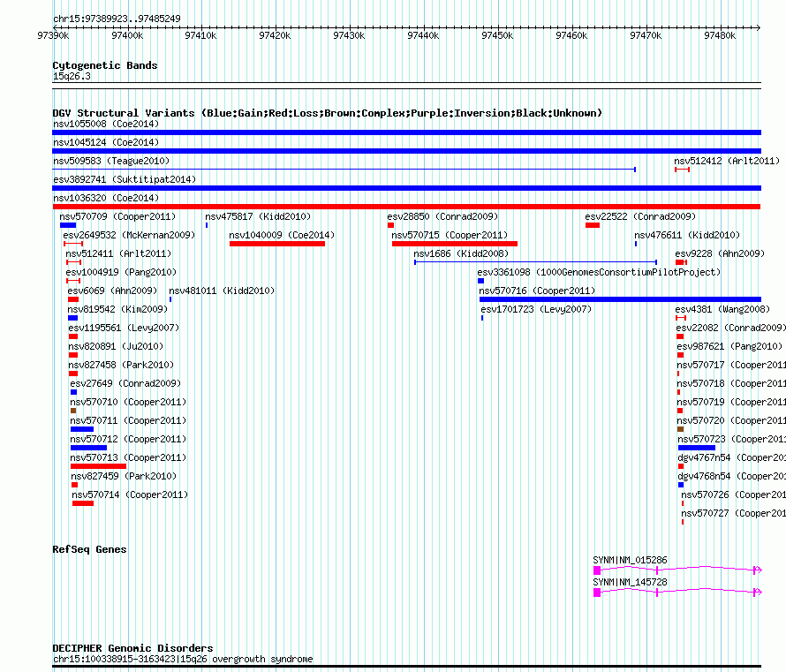The width and height of the screenshot is (786, 672).
Task: Click the nsv1040009 (Coe2014) red loss bar
Action: point(276,244)
